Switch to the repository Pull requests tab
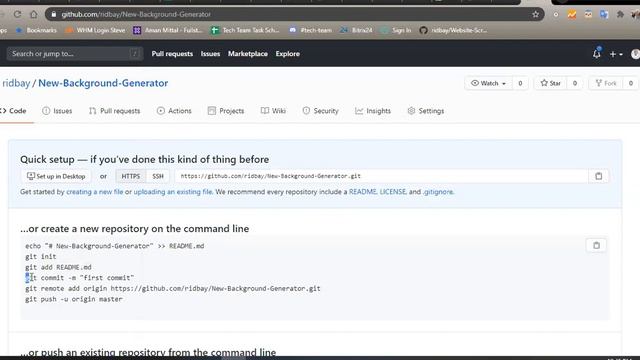This screenshot has height=360, width=640. click(x=114, y=111)
